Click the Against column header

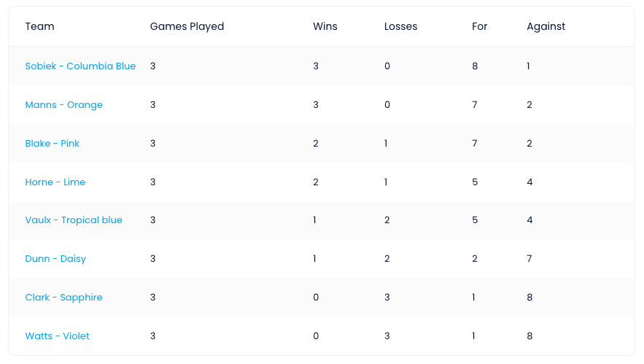click(546, 26)
